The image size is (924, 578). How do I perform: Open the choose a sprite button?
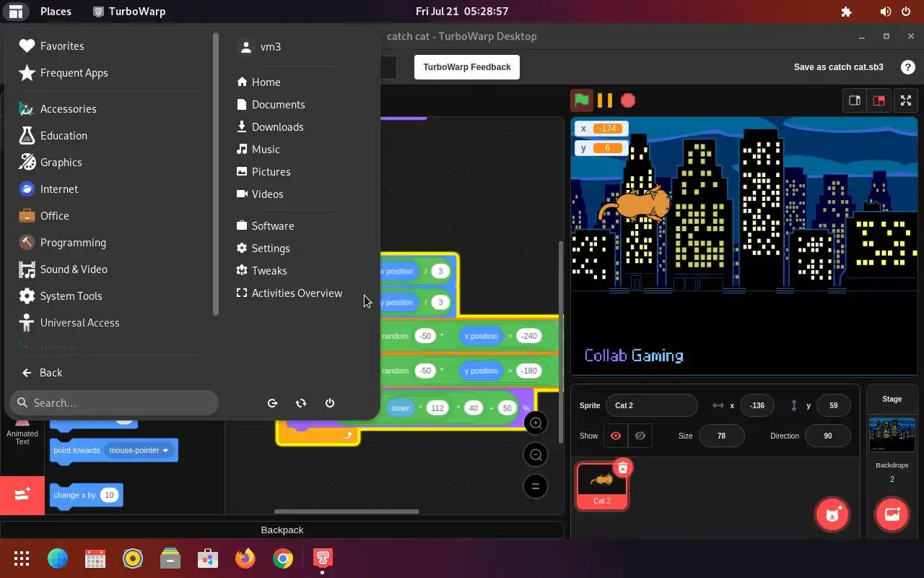pyautogui.click(x=832, y=514)
